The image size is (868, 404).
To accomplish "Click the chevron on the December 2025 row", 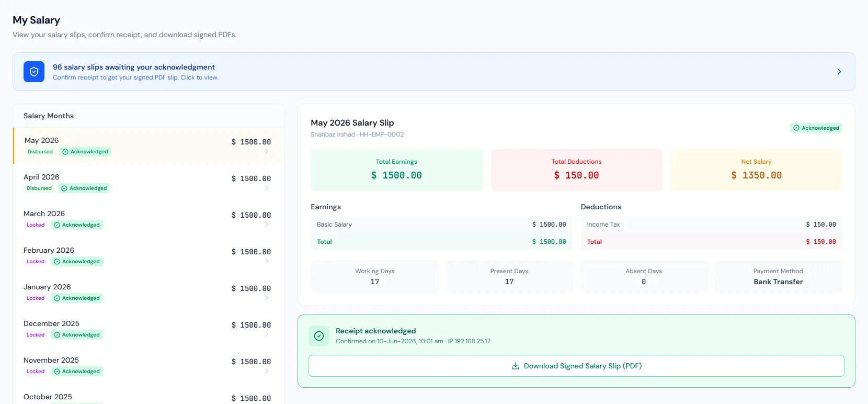I will (267, 334).
